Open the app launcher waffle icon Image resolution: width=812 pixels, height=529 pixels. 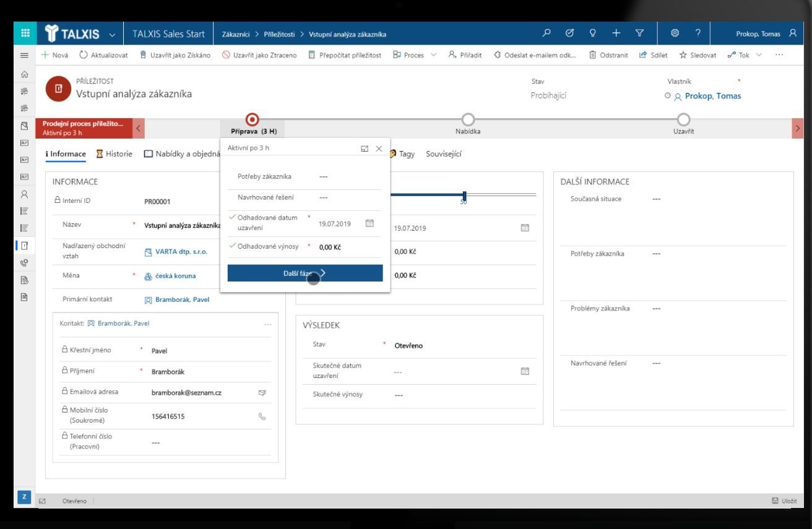[x=25, y=33]
